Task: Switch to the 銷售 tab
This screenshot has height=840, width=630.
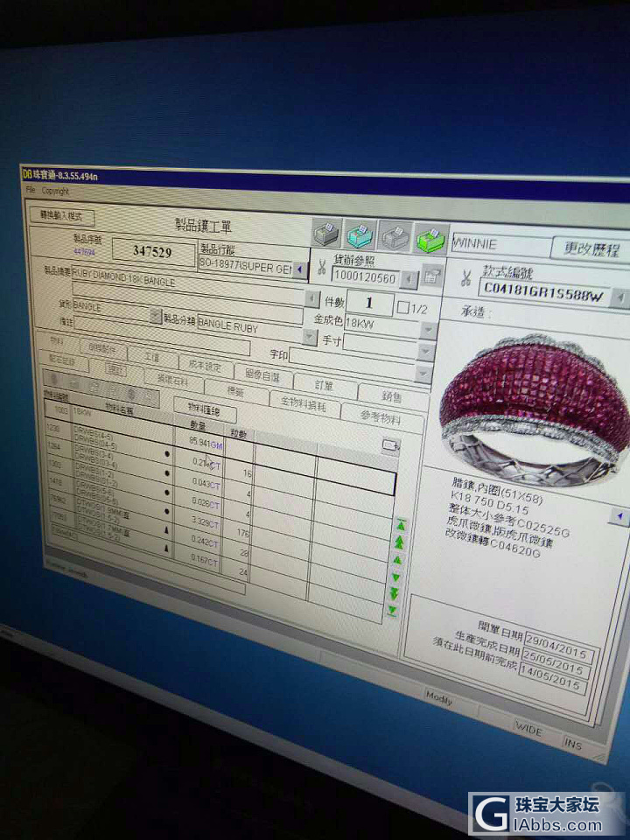Action: [391, 397]
